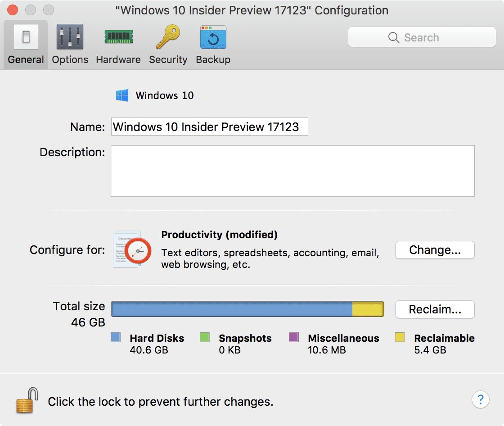Click the 'Name:' field label

coord(87,127)
